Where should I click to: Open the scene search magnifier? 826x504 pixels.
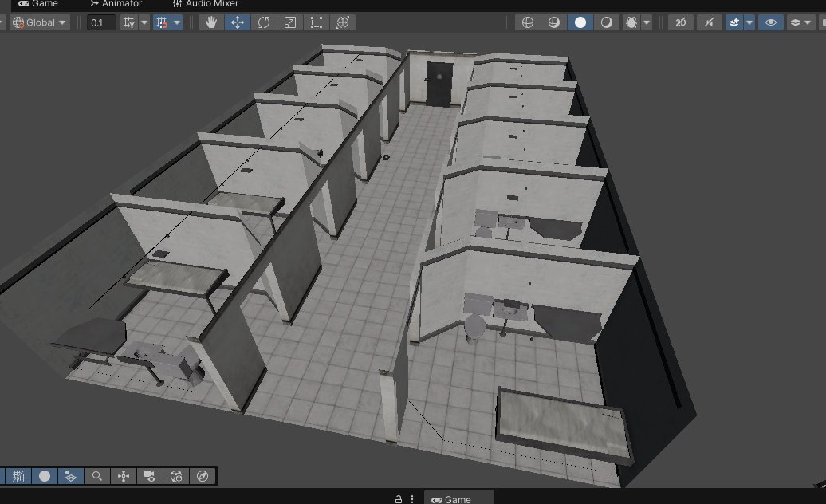(x=96, y=476)
